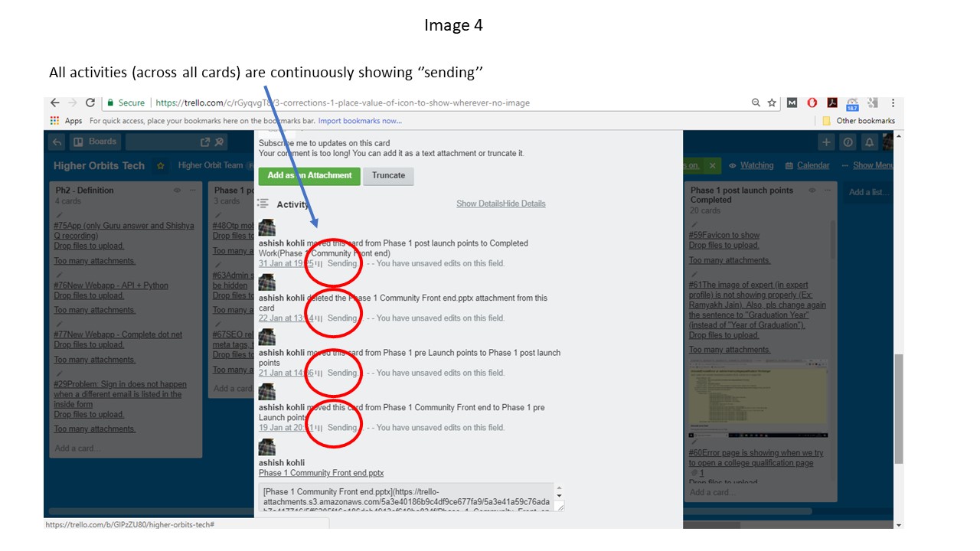Open the notifications bell
Screen dimensions: 980x551
pos(870,142)
